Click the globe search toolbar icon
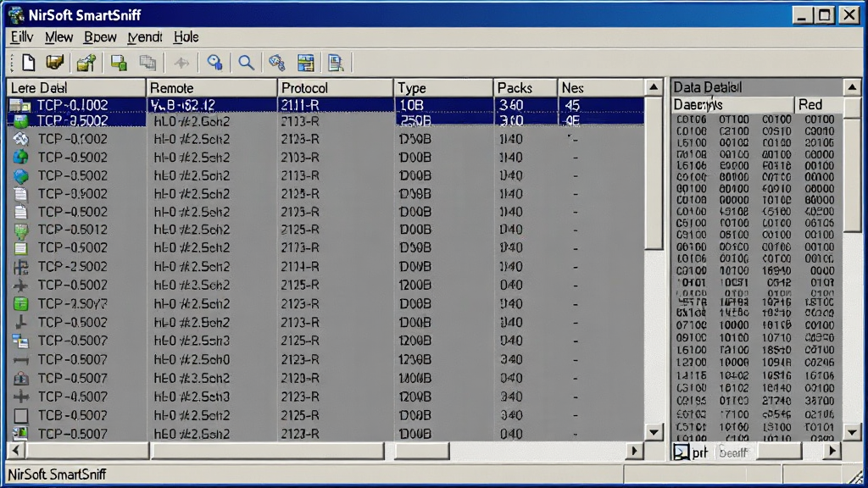 (214, 63)
